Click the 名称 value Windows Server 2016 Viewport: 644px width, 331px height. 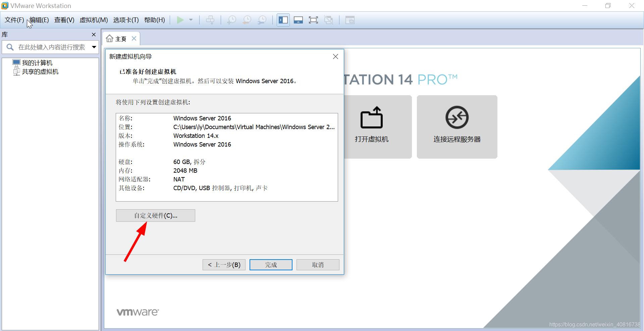(202, 118)
